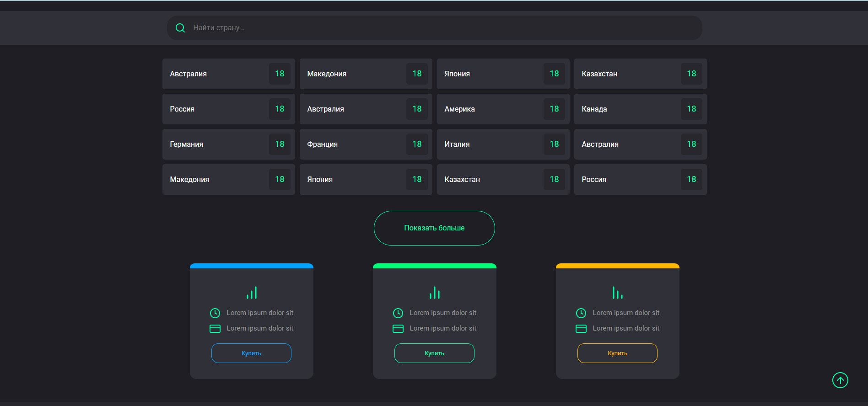Click the scroll-to-top arrow icon
This screenshot has width=868, height=406.
[x=840, y=380]
